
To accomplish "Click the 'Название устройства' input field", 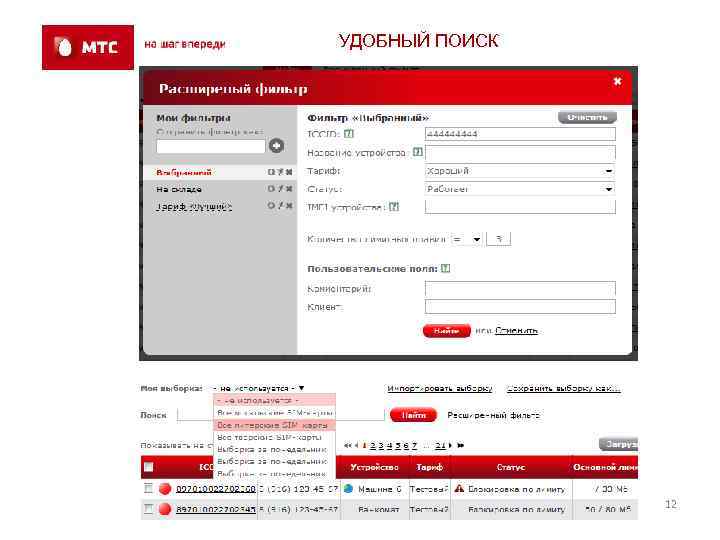I will click(520, 153).
